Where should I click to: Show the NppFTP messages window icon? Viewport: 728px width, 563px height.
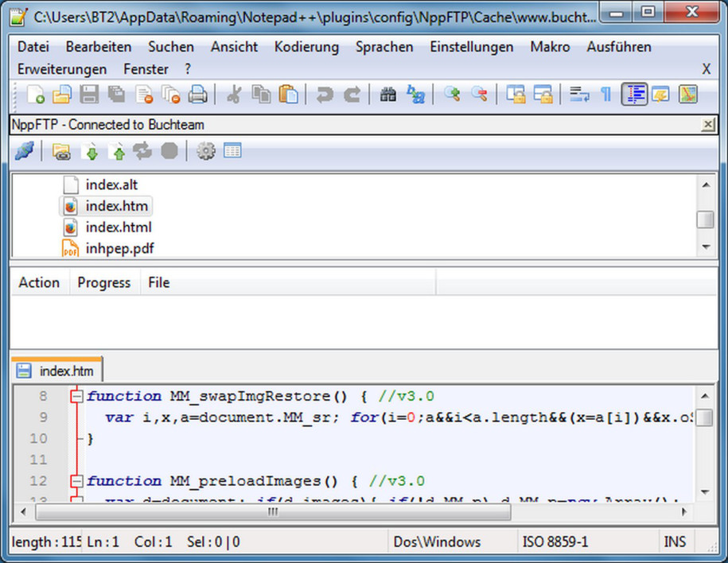232,151
